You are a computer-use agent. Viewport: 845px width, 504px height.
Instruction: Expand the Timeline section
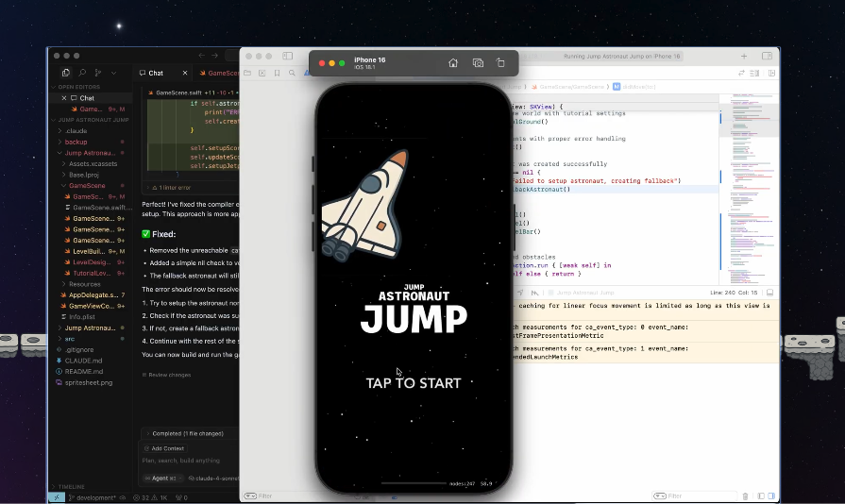point(71,487)
